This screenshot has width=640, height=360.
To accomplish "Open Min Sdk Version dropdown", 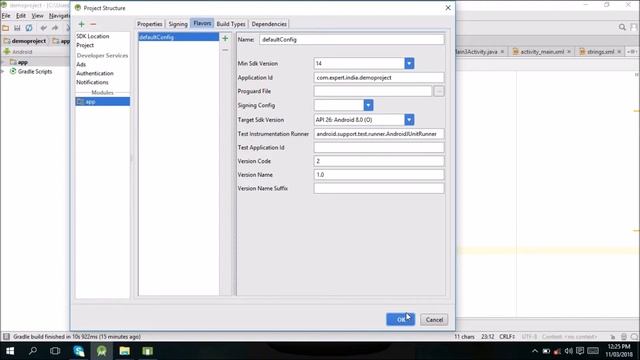I will (x=409, y=63).
